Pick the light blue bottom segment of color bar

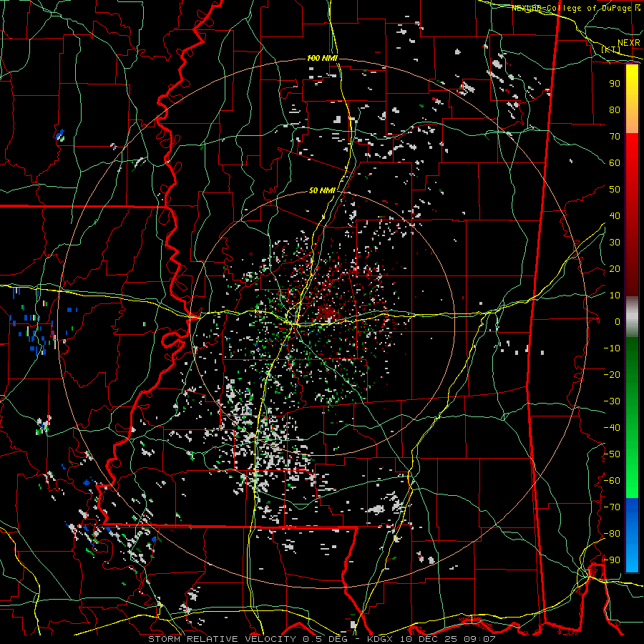click(x=632, y=557)
